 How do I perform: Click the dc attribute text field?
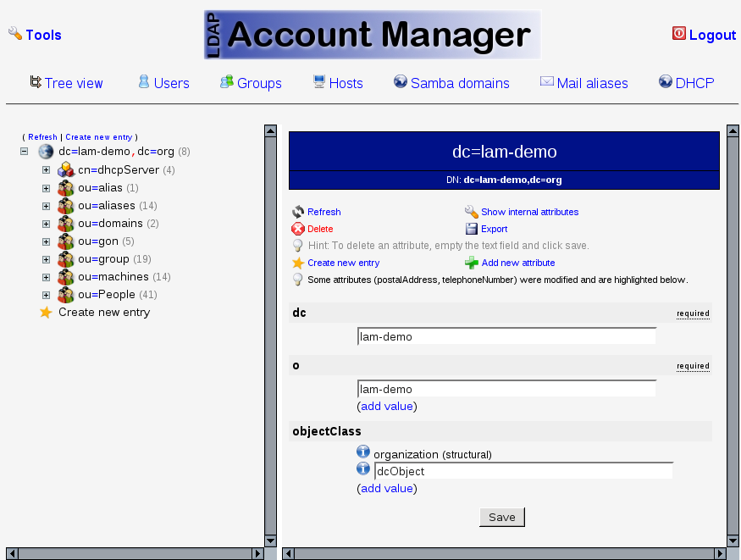pos(506,336)
